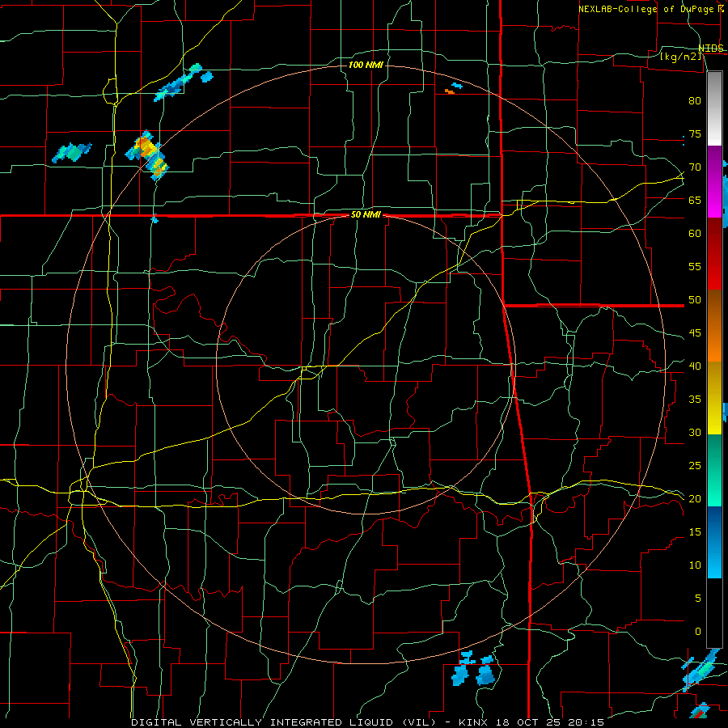Pick the orange-brown segment of the color bar

click(714, 325)
